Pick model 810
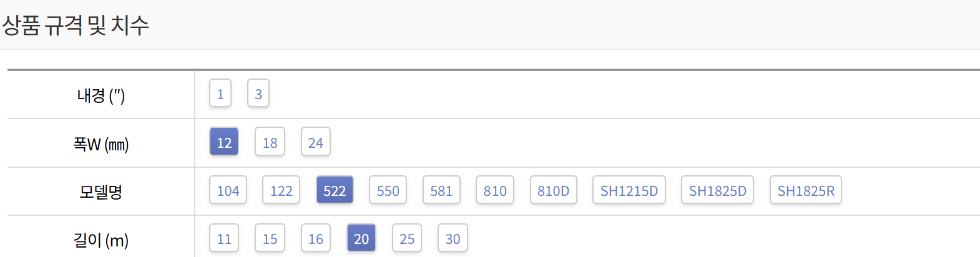The width and height of the screenshot is (980, 257). [495, 190]
